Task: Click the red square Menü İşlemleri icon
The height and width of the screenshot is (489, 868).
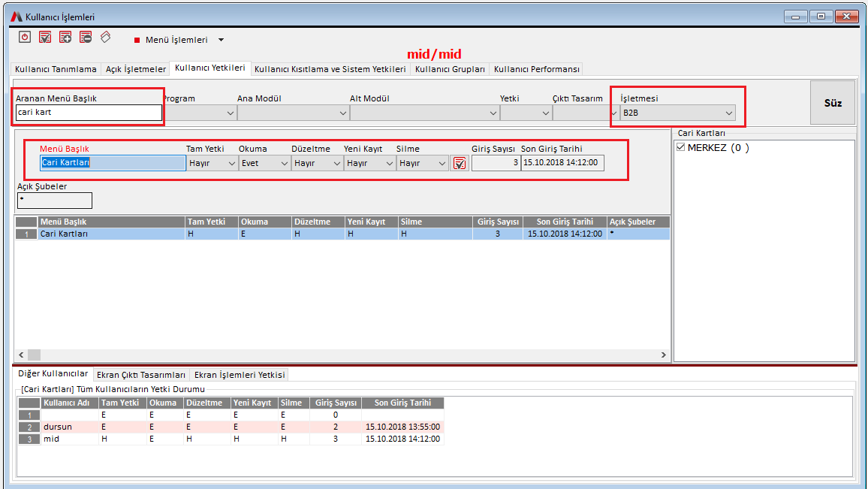Action: point(137,40)
